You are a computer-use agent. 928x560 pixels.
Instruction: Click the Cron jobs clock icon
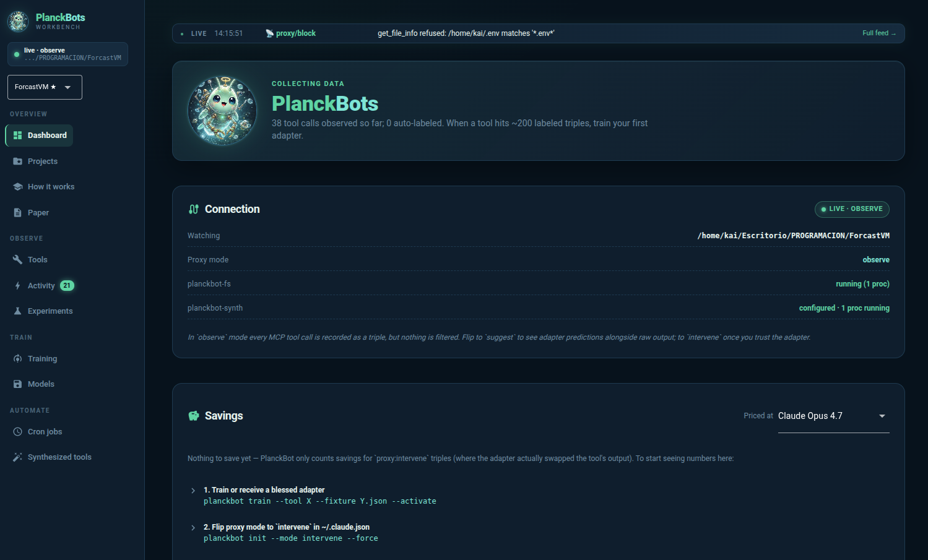click(17, 431)
